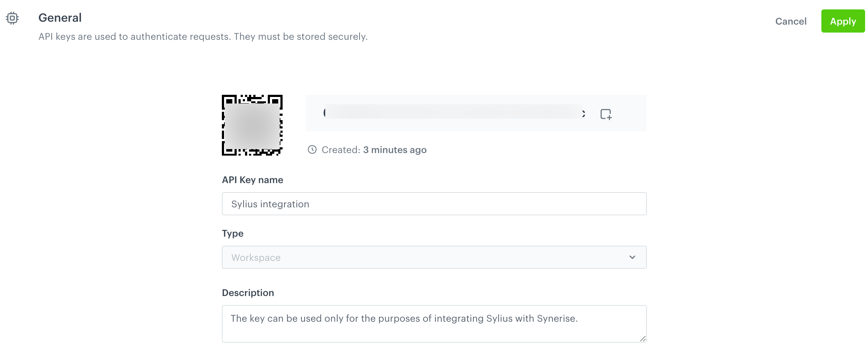The height and width of the screenshot is (351, 868).
Task: Focus the API Key name field
Action: [x=434, y=204]
